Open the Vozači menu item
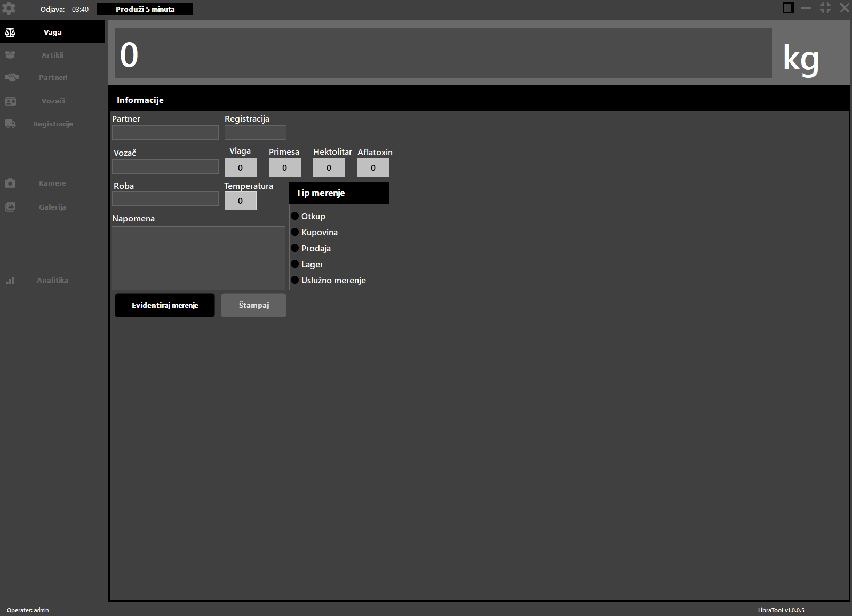 click(x=52, y=101)
